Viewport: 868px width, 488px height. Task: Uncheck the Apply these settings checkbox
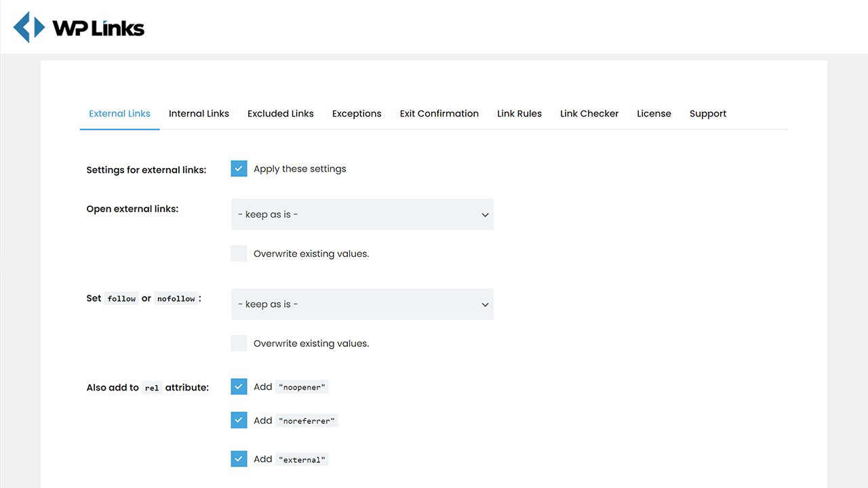point(239,169)
